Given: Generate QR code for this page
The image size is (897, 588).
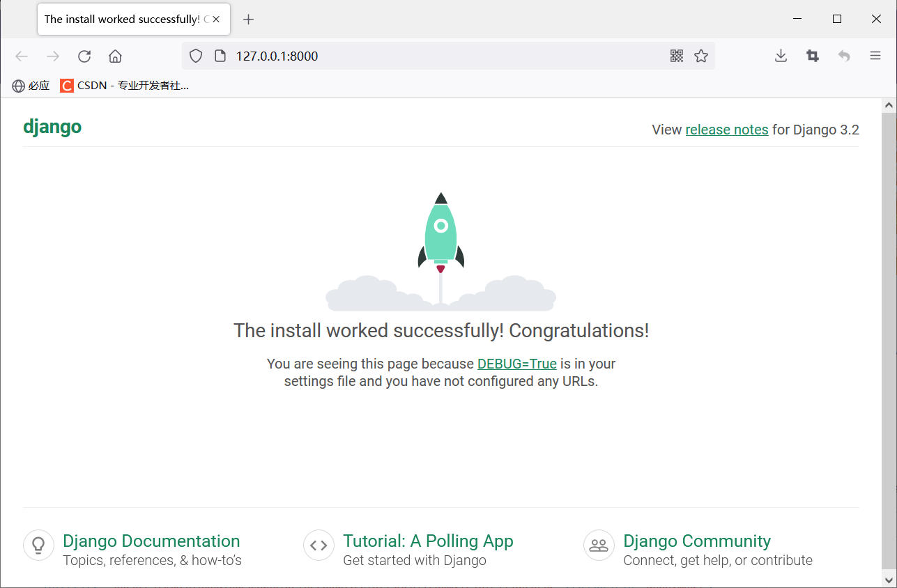Looking at the screenshot, I should point(676,56).
